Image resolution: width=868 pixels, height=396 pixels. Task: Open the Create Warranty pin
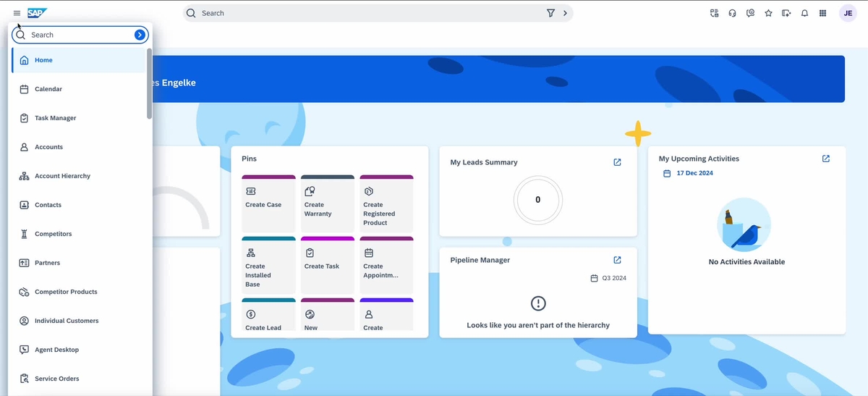pyautogui.click(x=328, y=203)
